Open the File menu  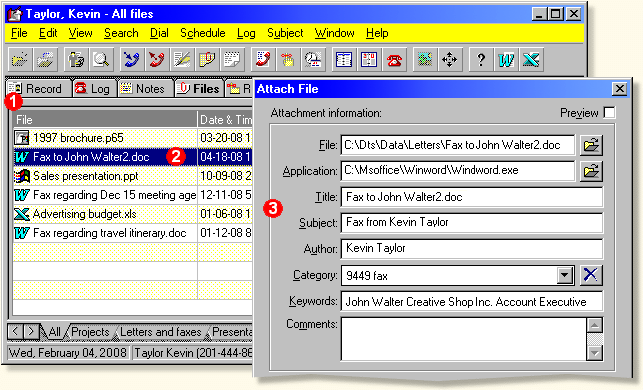click(x=19, y=33)
